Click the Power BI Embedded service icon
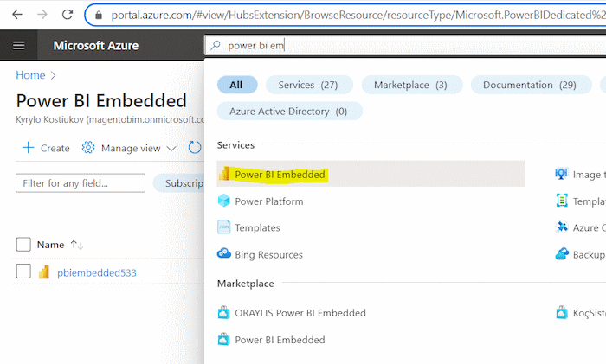 pyautogui.click(x=224, y=174)
